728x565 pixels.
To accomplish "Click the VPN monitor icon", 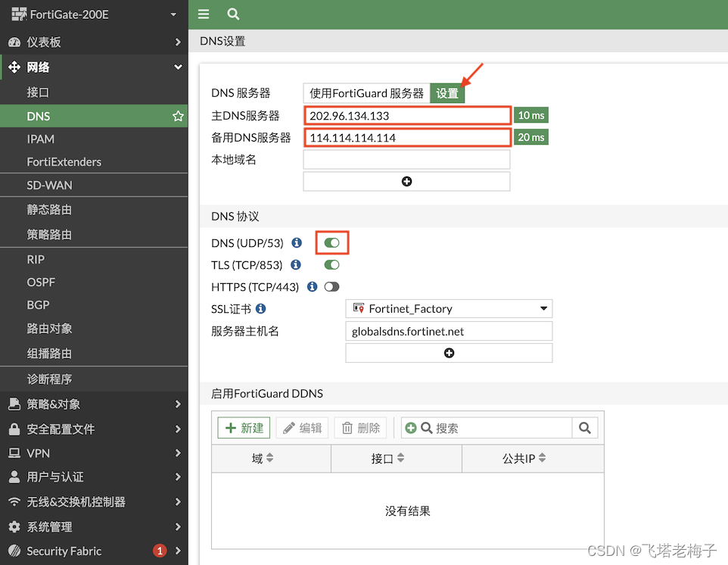I will [x=14, y=453].
